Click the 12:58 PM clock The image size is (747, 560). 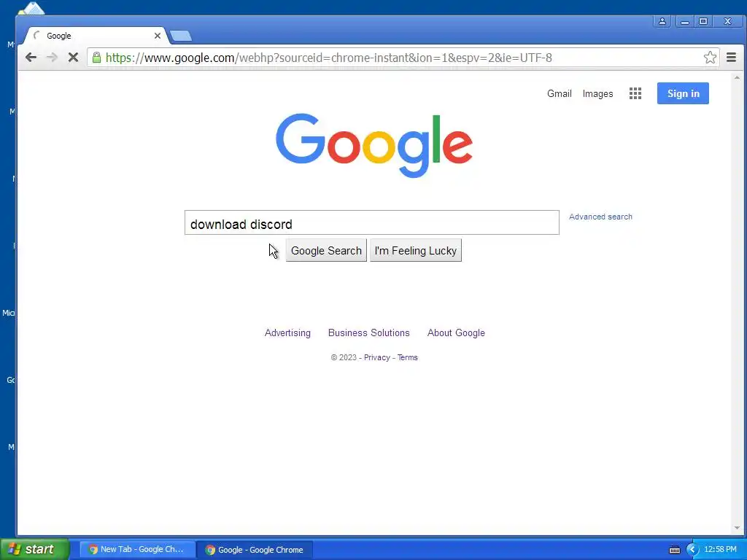[x=720, y=550]
